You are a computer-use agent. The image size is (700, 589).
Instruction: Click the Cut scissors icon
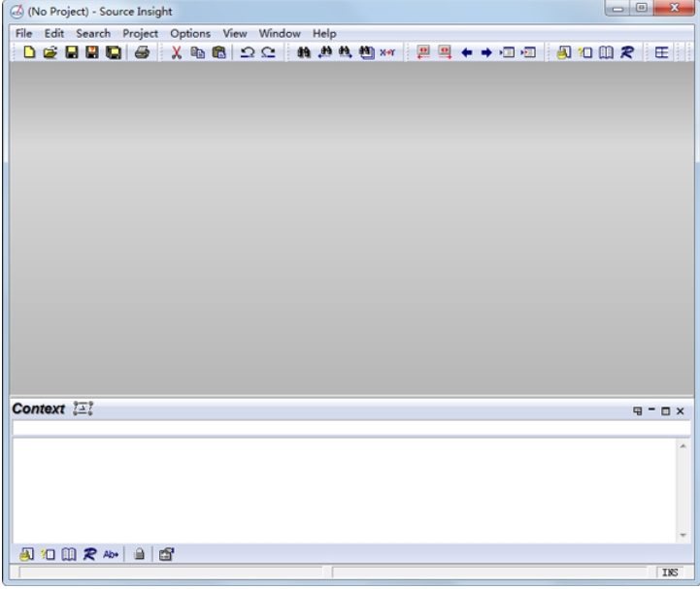coord(177,52)
